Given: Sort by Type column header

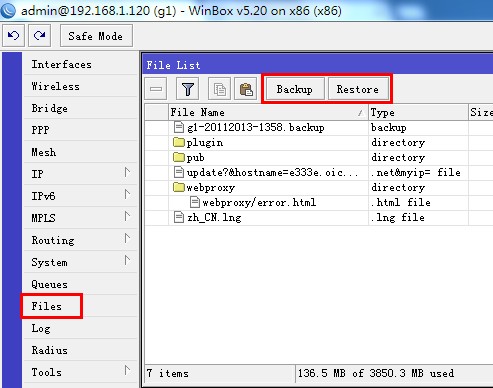Looking at the screenshot, I should [x=418, y=112].
